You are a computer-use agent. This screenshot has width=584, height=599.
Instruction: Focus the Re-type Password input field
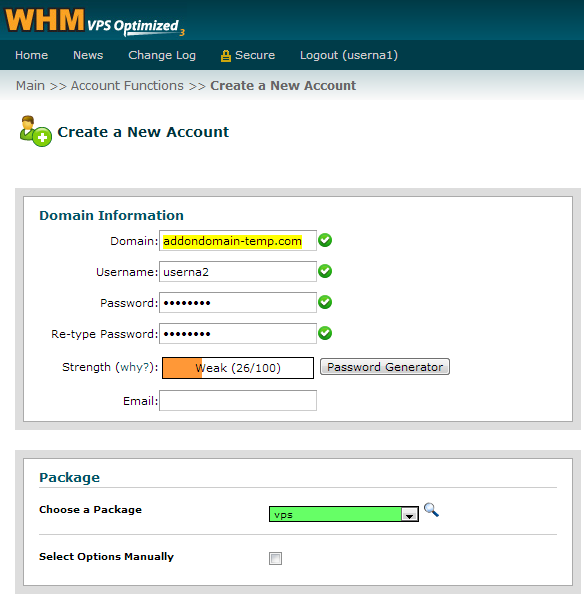point(238,333)
